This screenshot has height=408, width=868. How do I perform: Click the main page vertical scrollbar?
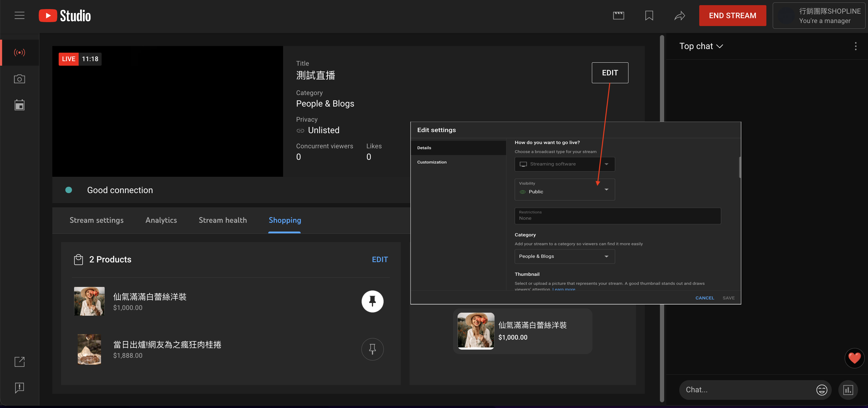pos(662,219)
